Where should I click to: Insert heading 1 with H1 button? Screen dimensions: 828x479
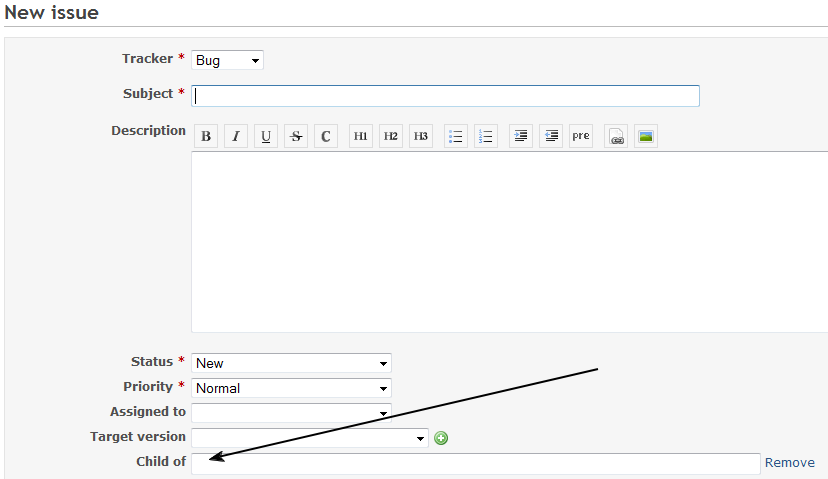[361, 136]
